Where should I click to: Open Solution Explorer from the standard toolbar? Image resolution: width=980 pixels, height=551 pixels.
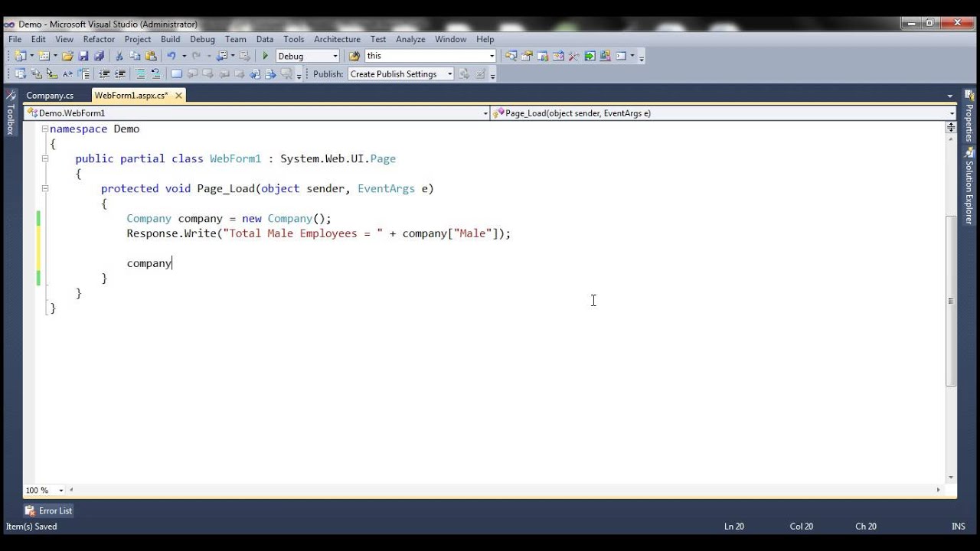coord(511,56)
